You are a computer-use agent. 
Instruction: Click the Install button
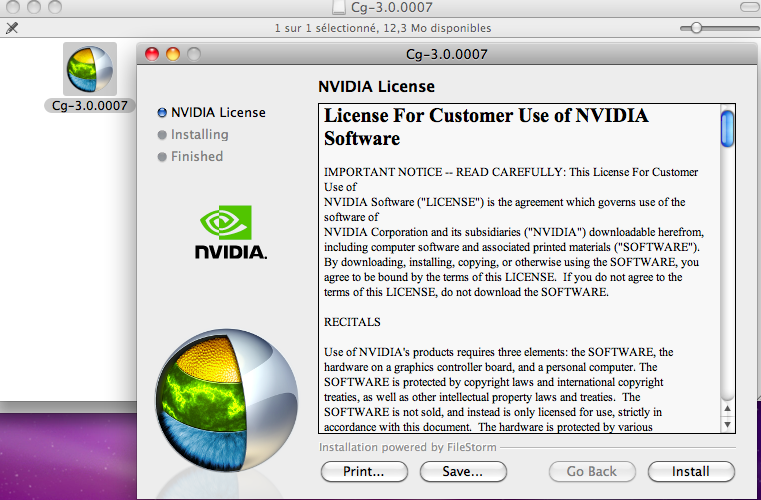tap(691, 471)
